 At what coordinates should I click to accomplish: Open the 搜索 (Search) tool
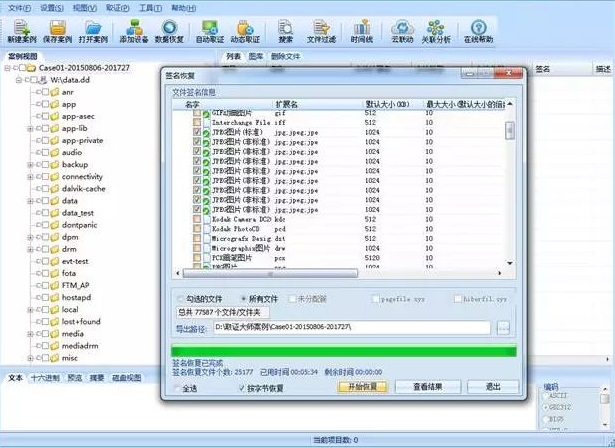[x=287, y=28]
